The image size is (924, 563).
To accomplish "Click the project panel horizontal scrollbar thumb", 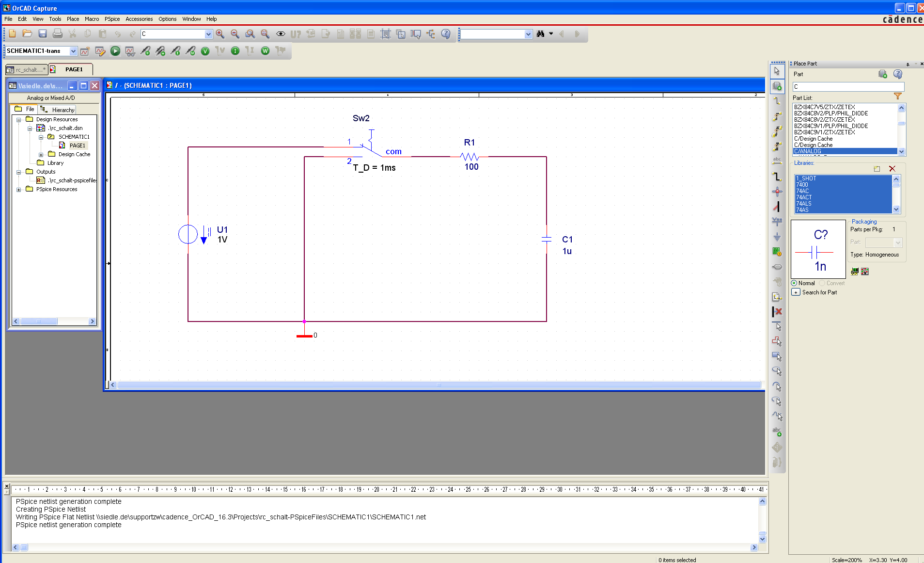I will point(39,322).
